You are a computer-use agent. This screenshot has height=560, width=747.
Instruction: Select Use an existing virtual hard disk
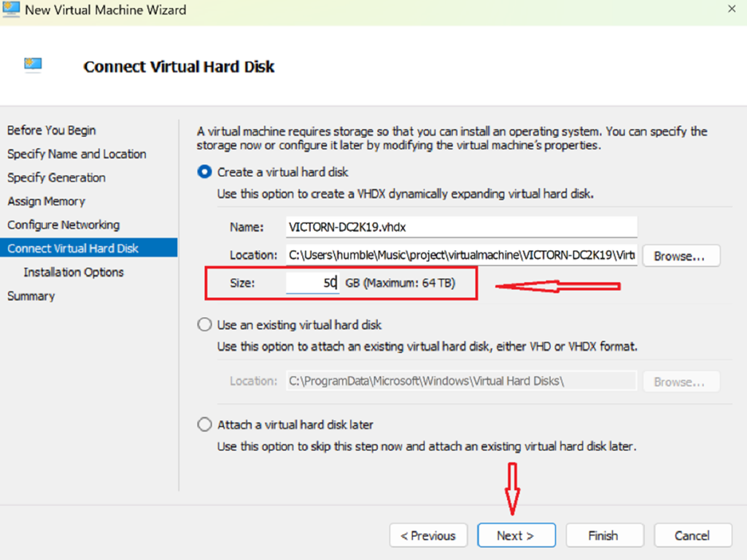click(205, 325)
